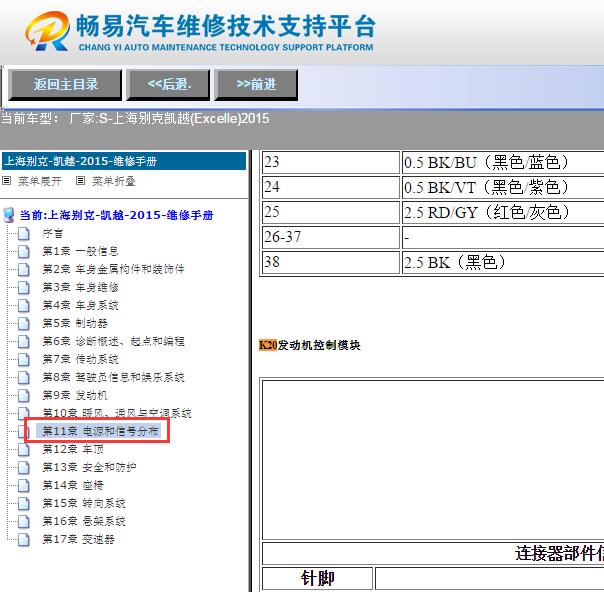The width and height of the screenshot is (604, 592).
Task: Click the page icon beside 第3章 车身维修
Action: pyautogui.click(x=23, y=287)
